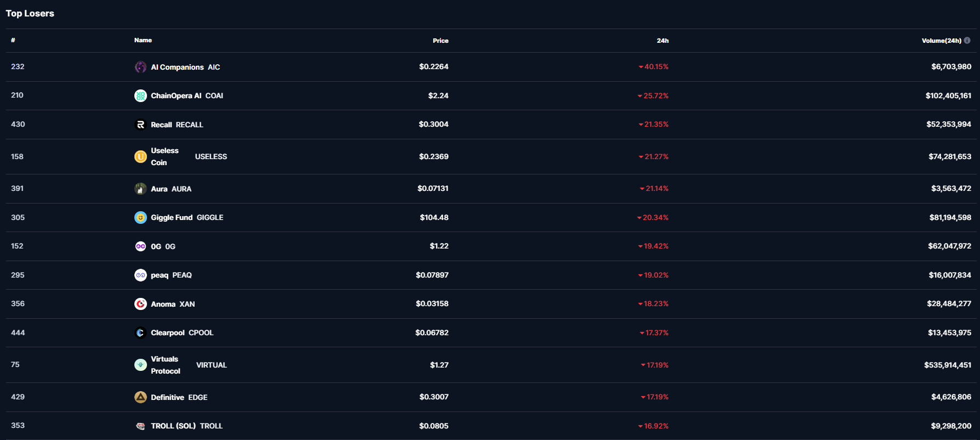The height and width of the screenshot is (440, 980).
Task: Open the TROLL (SOL) coin link
Action: [x=186, y=426]
